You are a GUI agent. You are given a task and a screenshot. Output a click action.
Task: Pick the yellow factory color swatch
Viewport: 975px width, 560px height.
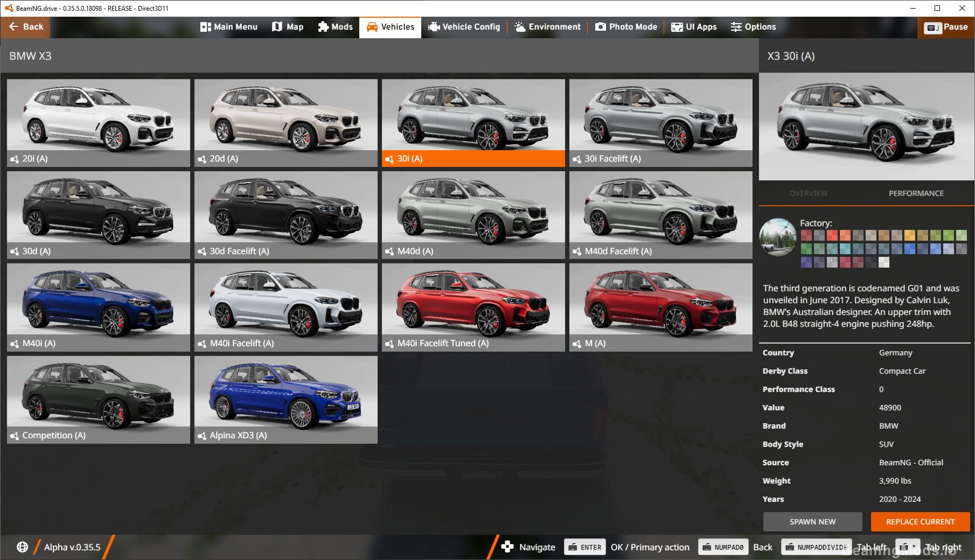(x=909, y=235)
